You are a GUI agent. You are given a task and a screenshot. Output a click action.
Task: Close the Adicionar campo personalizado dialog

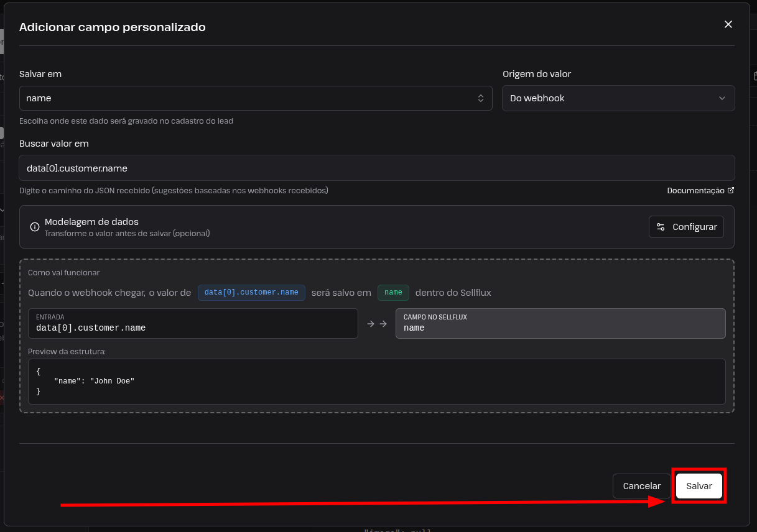[728, 24]
